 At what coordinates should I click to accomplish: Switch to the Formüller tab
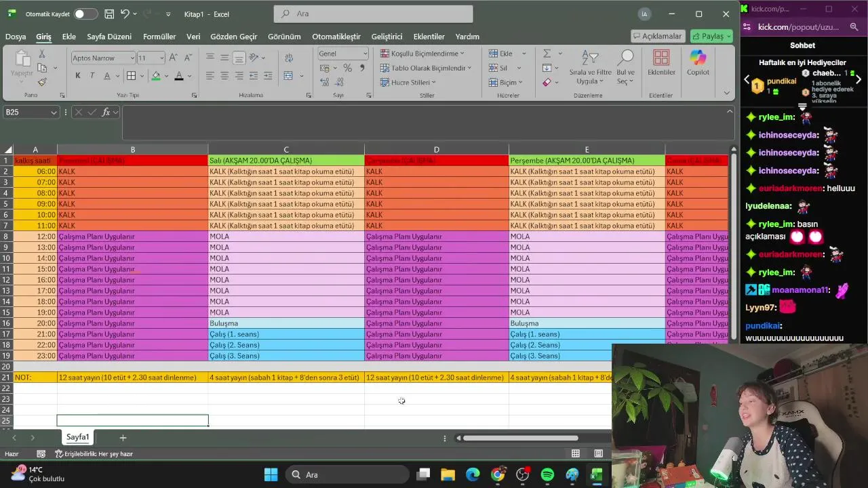click(x=159, y=37)
